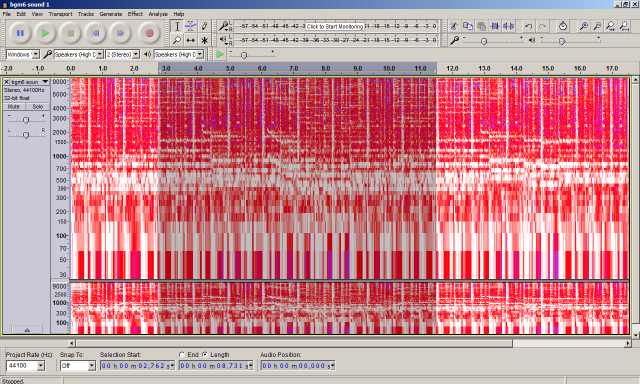
Task: Open the playback device dropdown
Action: tap(179, 54)
